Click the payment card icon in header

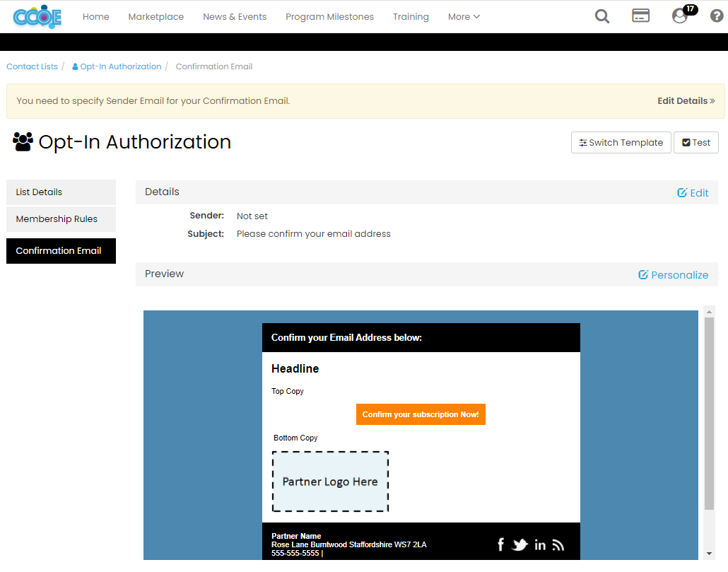coord(640,16)
